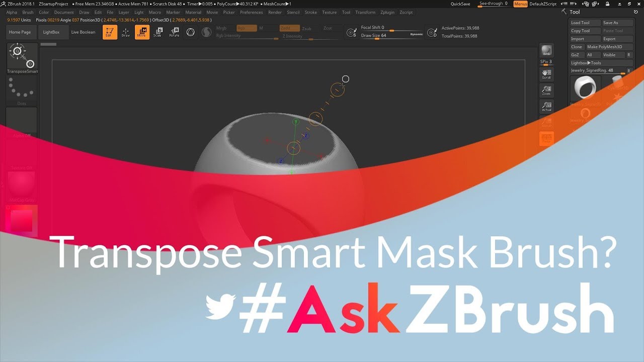Click Load Tool button
644x362 pixels.
[x=586, y=23]
